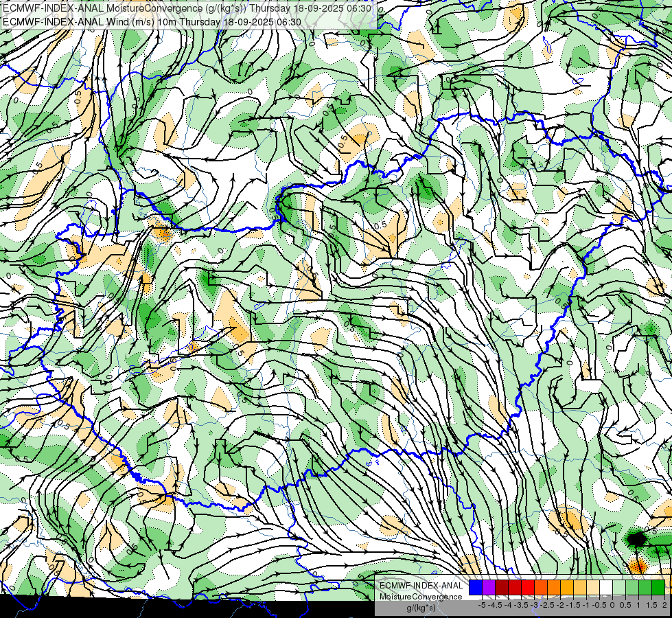This screenshot has height=618, width=672.
Task: Select the ECMWF-INDEX-ANAL label inside the legend
Action: click(x=421, y=585)
